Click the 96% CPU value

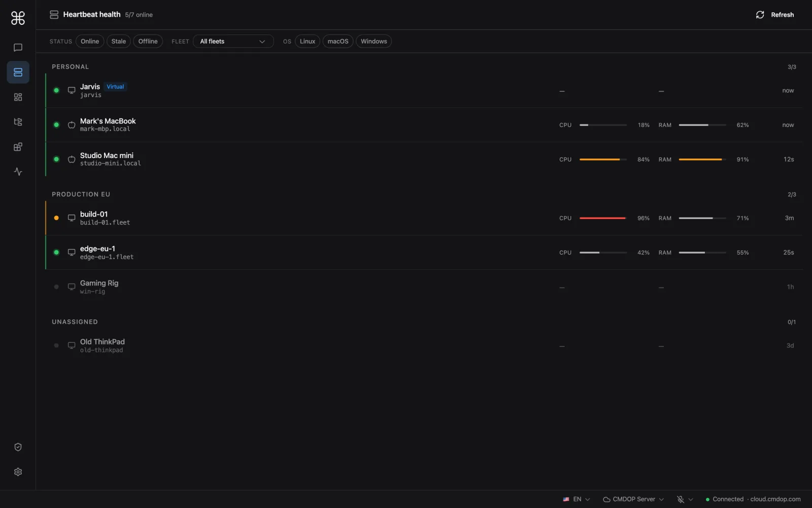643,218
